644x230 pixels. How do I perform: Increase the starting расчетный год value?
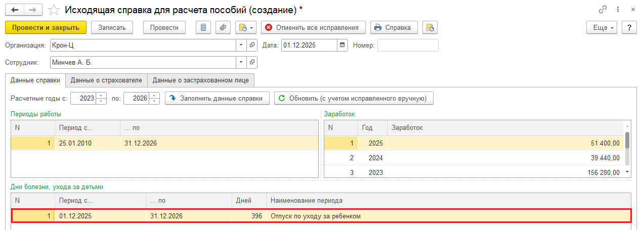click(x=102, y=95)
